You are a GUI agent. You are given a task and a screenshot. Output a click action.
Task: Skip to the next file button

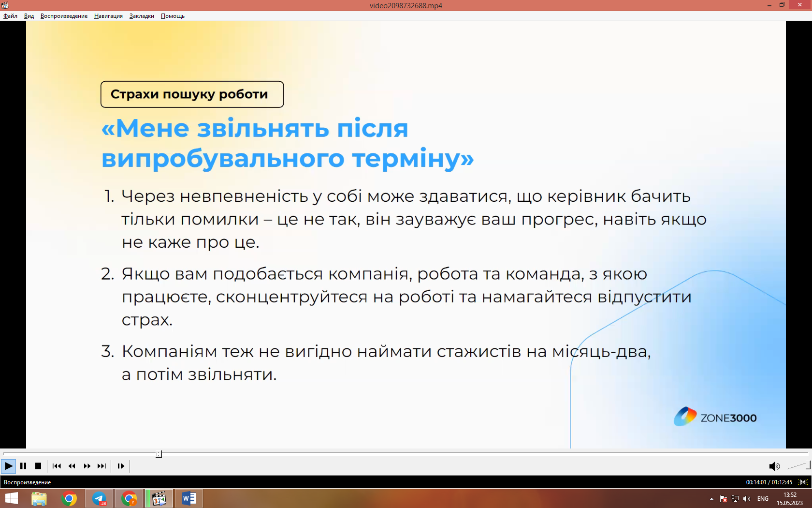tap(101, 466)
